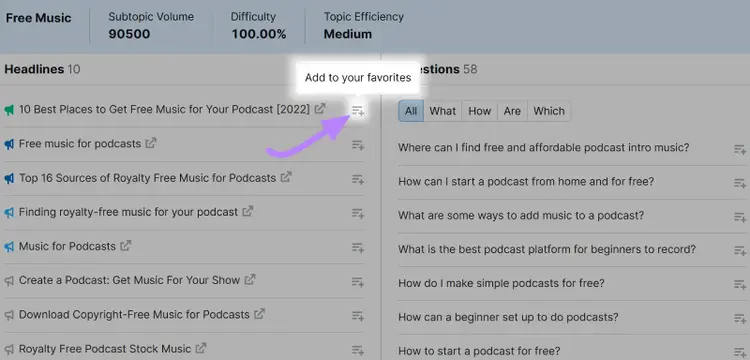Select the 'All' questions filter tab
The width and height of the screenshot is (750, 360).
[x=411, y=111]
